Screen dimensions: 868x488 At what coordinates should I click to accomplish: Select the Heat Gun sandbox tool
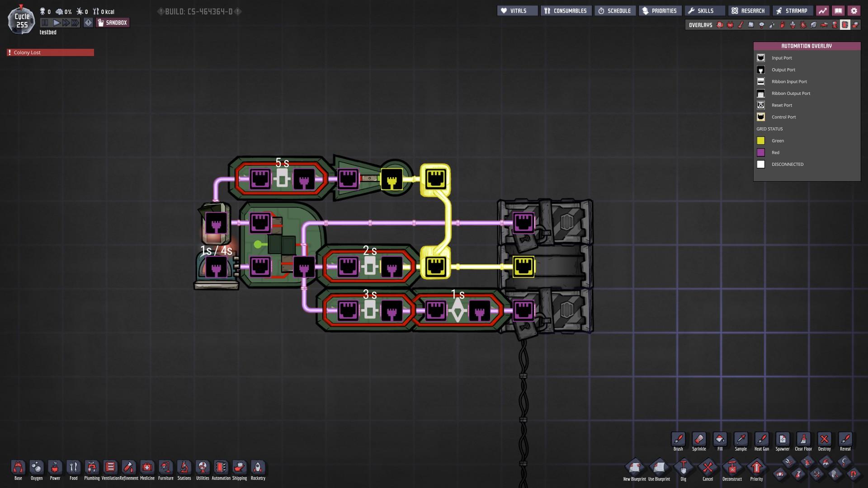[761, 440]
